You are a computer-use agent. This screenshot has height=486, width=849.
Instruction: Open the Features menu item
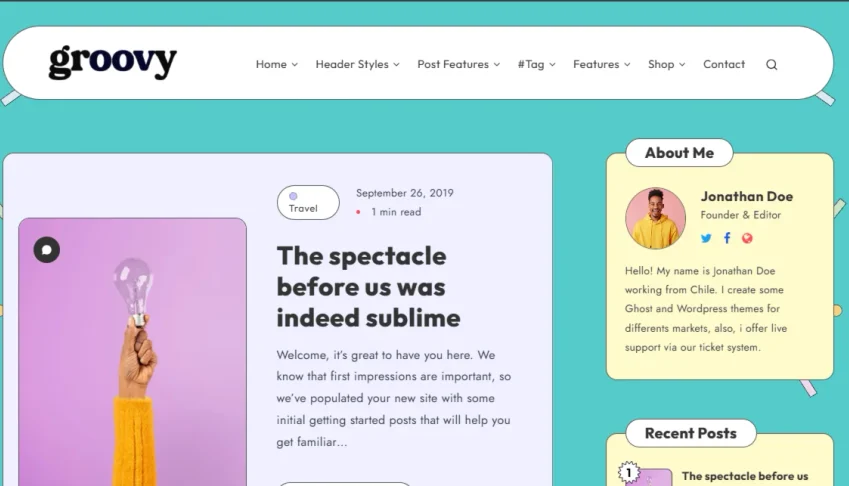pos(596,64)
